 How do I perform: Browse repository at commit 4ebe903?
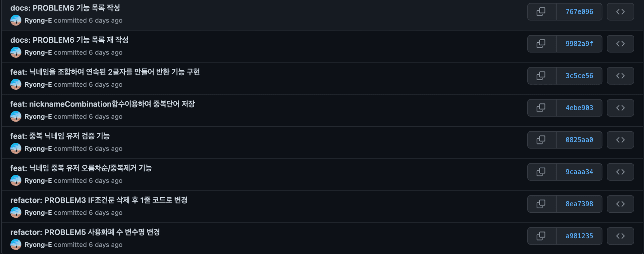(x=620, y=108)
